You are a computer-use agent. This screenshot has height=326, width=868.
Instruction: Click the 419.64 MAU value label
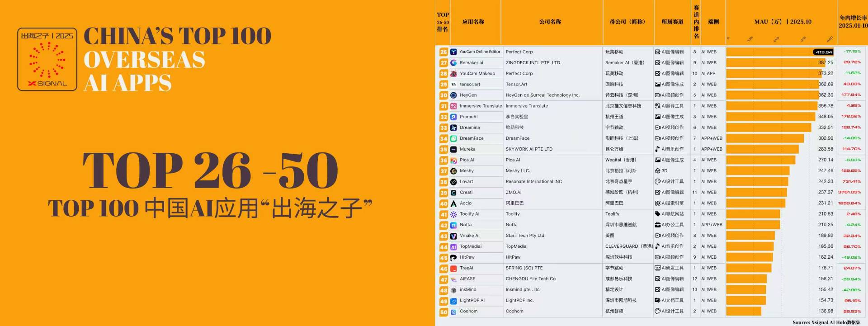823,52
